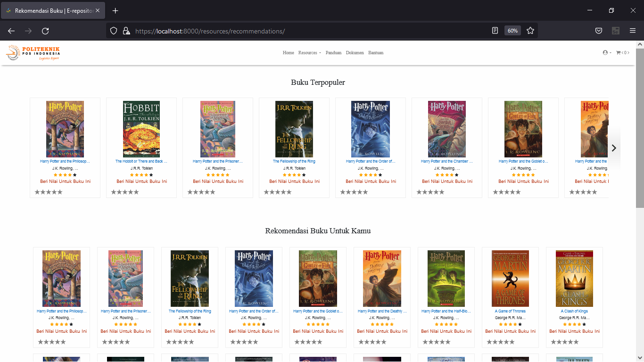The height and width of the screenshot is (362, 644).
Task: Click the scrollbar down arrow
Action: point(640,358)
